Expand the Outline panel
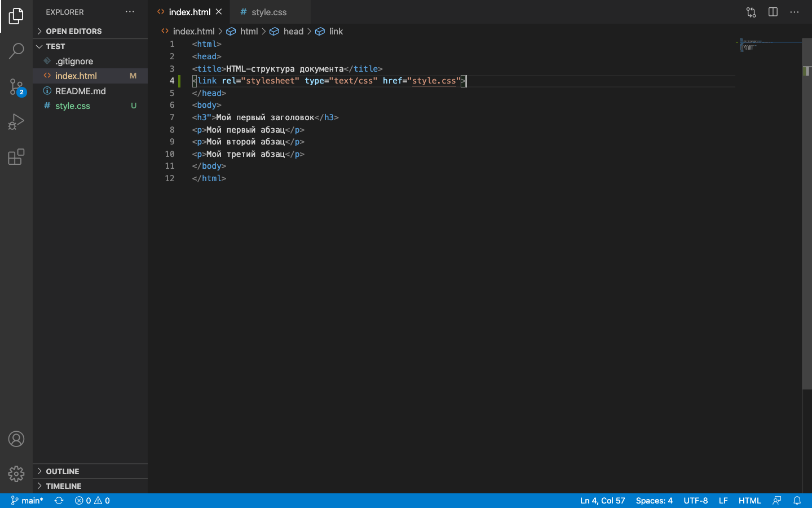This screenshot has height=508, width=812. pyautogui.click(x=62, y=471)
